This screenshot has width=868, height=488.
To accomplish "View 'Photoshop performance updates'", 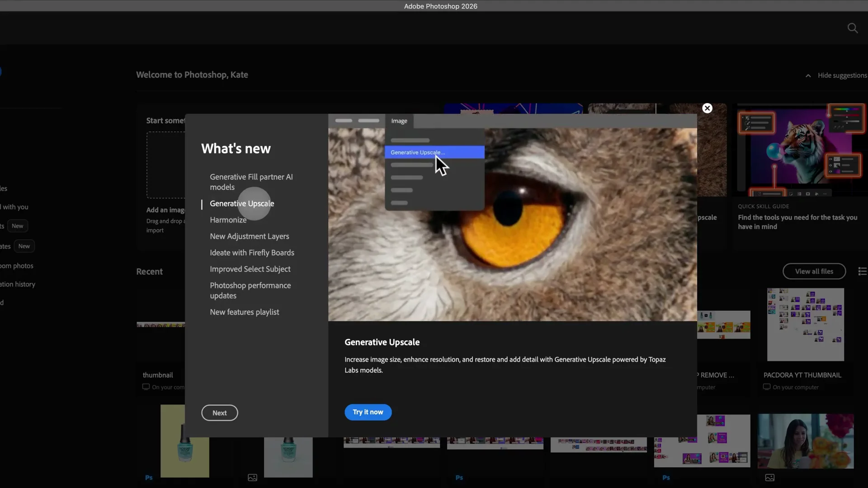I will [x=250, y=291].
